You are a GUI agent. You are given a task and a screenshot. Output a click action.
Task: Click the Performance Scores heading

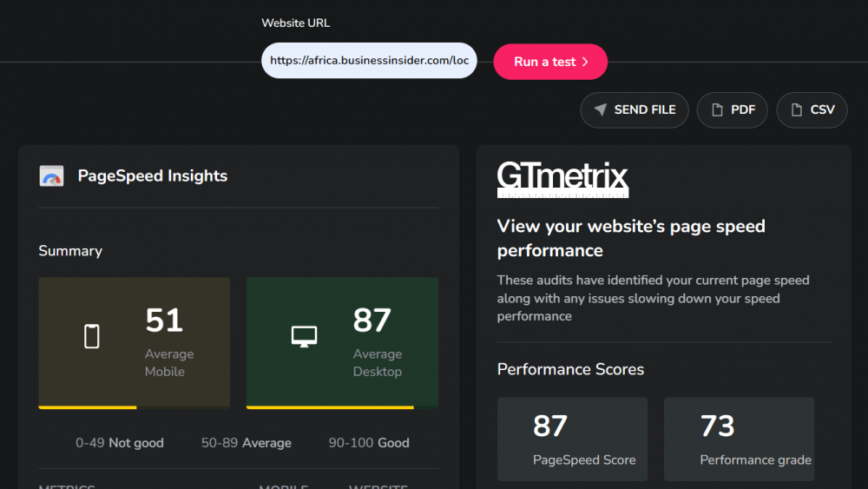570,369
